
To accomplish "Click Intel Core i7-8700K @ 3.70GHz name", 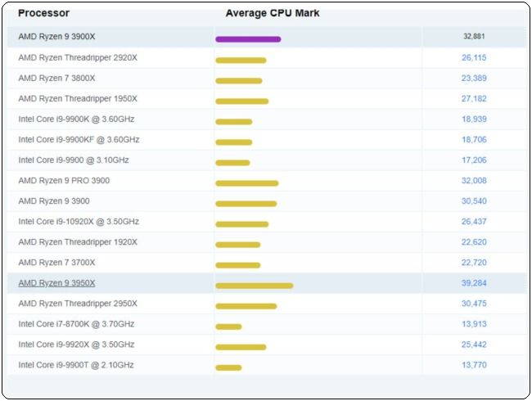I will [x=76, y=324].
